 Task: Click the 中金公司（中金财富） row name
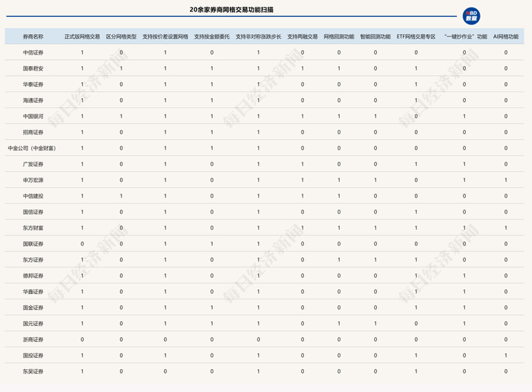[x=32, y=148]
